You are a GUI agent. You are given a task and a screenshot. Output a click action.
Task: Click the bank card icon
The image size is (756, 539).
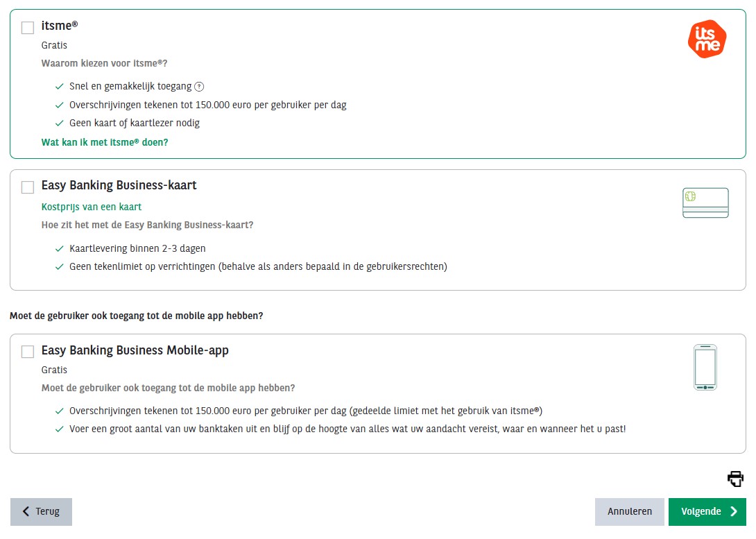705,203
